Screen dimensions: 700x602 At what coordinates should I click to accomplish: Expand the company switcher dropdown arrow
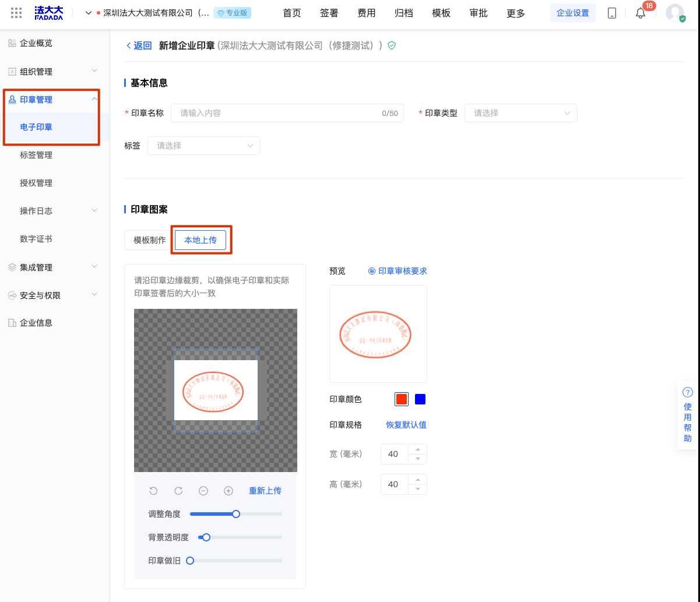click(x=89, y=13)
